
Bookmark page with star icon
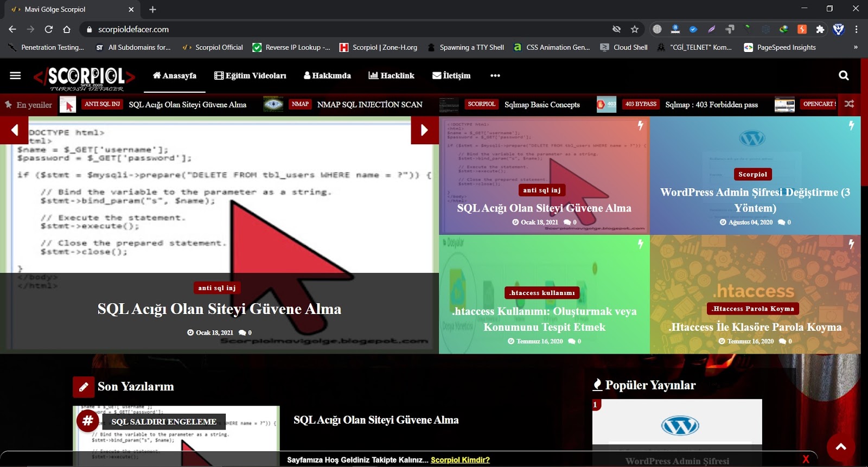tap(635, 29)
